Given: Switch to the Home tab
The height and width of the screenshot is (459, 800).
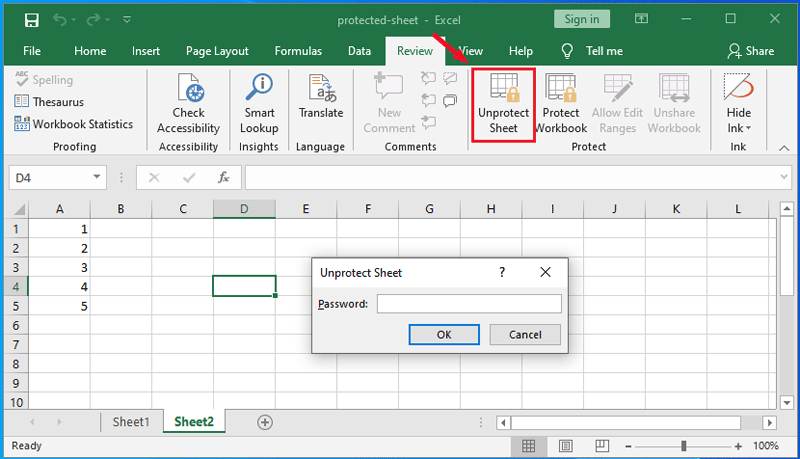Looking at the screenshot, I should coord(90,51).
